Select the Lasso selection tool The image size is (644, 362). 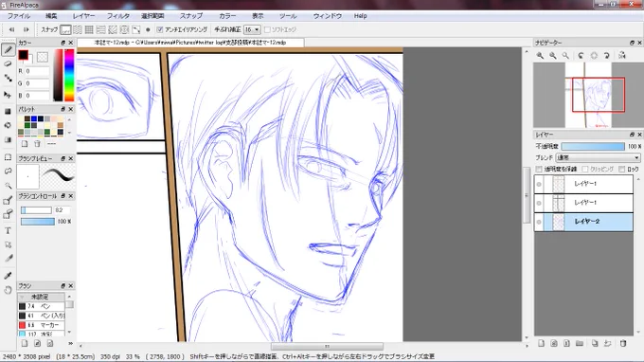pos(8,171)
